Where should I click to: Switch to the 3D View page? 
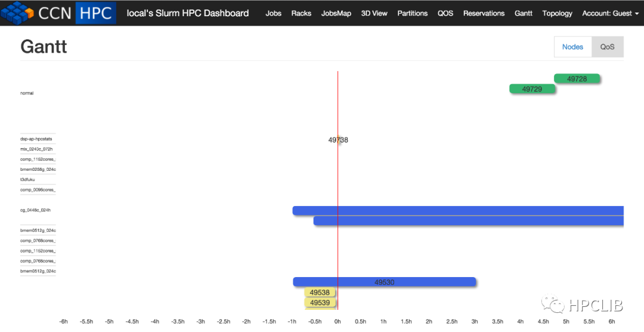point(374,13)
